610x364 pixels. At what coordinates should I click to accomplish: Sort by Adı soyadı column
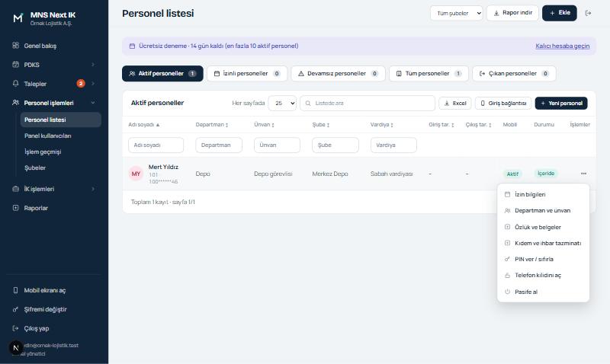coord(144,125)
